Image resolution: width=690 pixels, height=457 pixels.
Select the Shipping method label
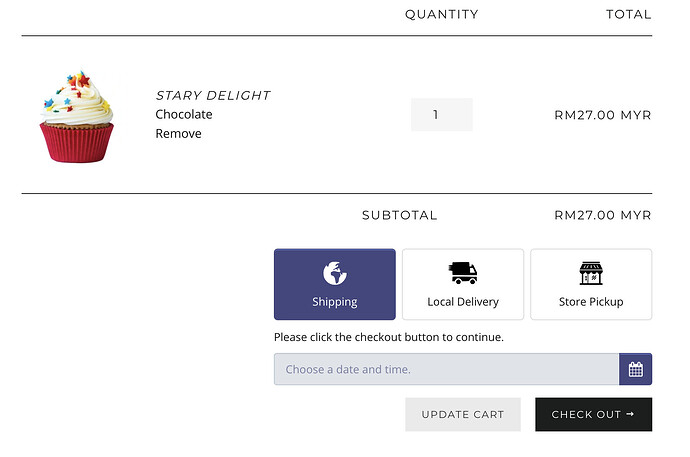coord(334,301)
